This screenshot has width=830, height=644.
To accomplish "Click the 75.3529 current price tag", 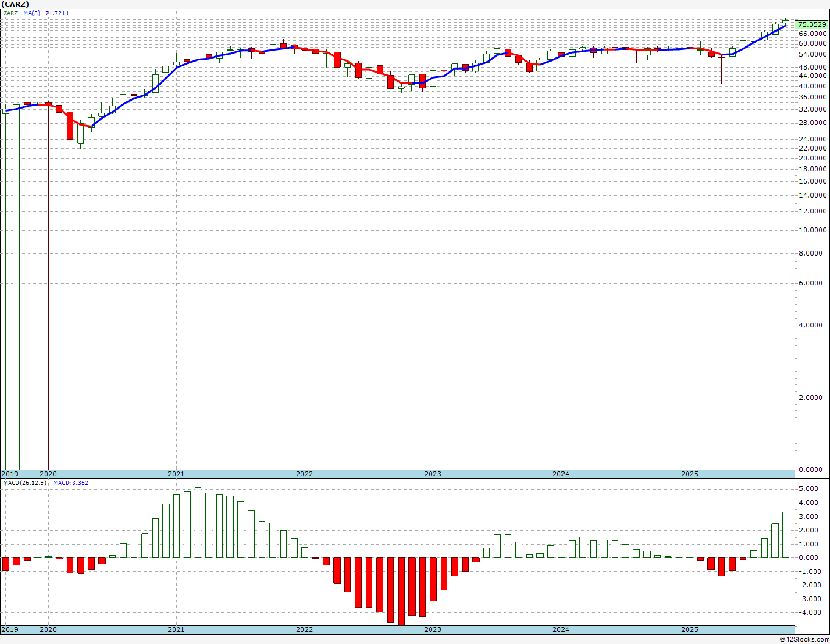I will [812, 24].
